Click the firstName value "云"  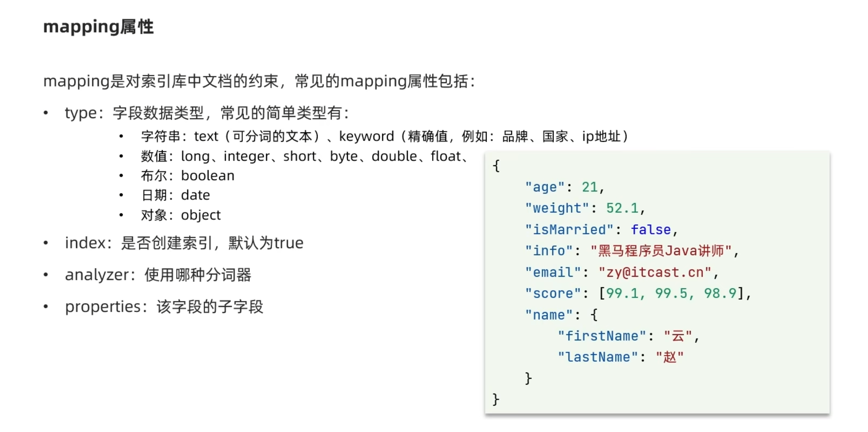[x=677, y=336]
